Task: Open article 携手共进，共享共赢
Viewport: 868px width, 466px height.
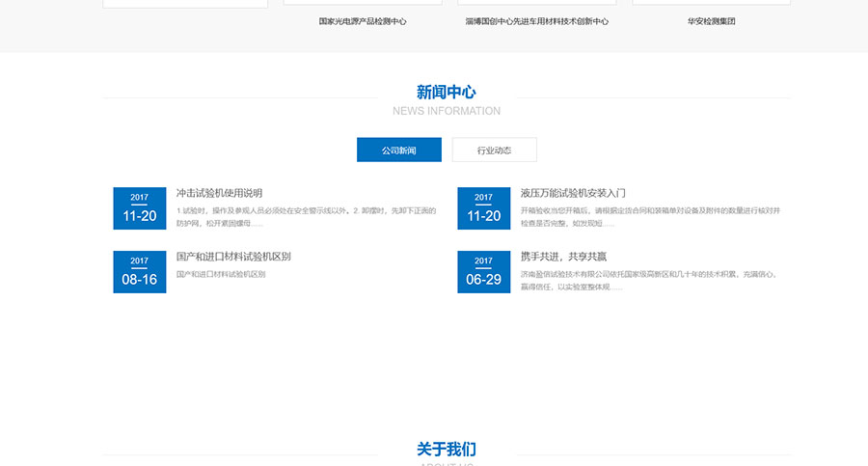Action: [x=563, y=257]
